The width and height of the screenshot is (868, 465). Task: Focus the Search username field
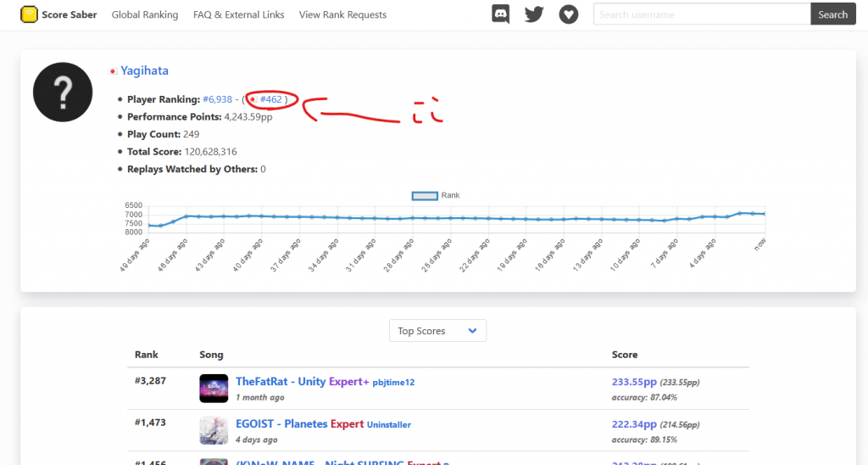tap(702, 14)
